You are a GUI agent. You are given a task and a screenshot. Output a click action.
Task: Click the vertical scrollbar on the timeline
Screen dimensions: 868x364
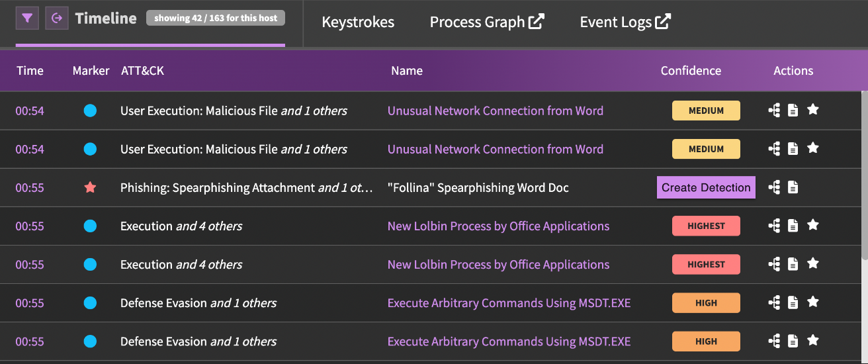pyautogui.click(x=864, y=179)
